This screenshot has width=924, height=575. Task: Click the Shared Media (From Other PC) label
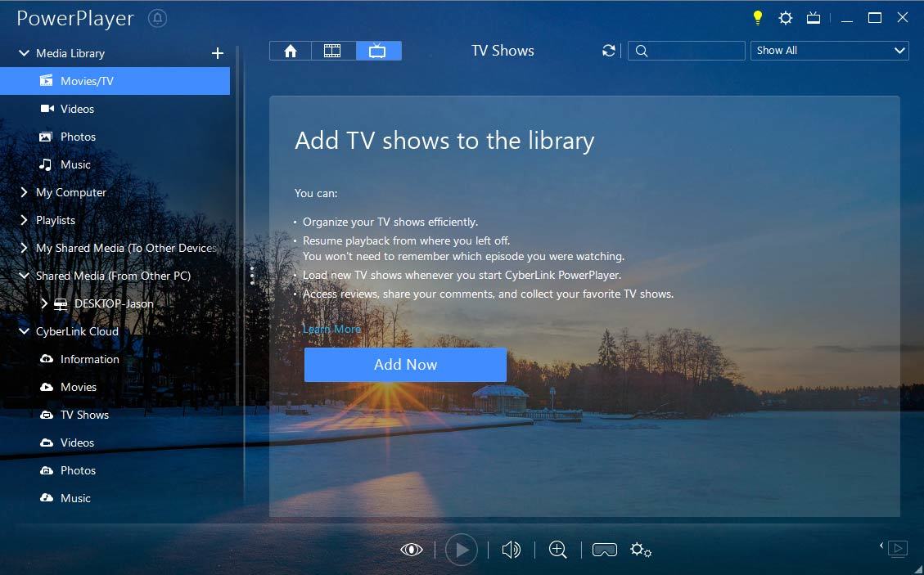113,276
